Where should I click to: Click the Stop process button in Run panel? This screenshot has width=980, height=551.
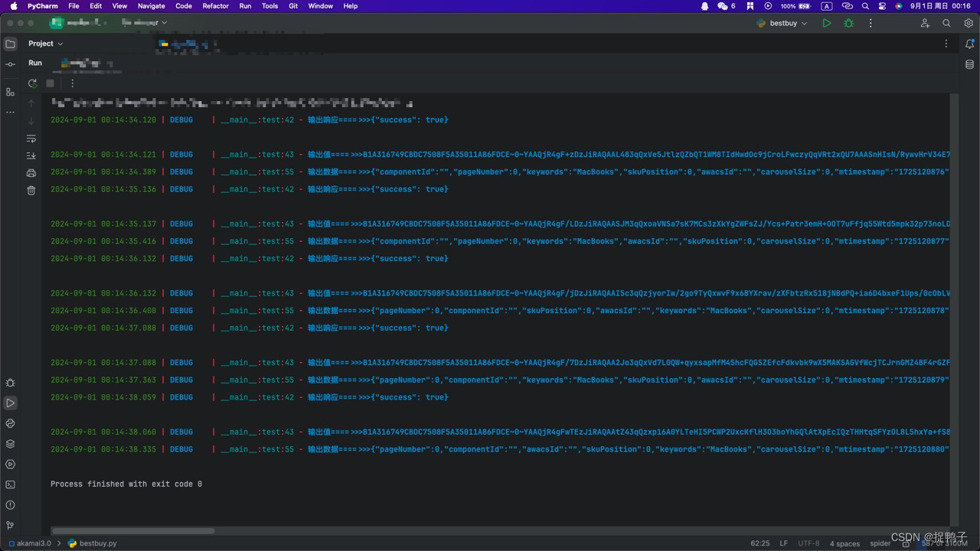(51, 83)
